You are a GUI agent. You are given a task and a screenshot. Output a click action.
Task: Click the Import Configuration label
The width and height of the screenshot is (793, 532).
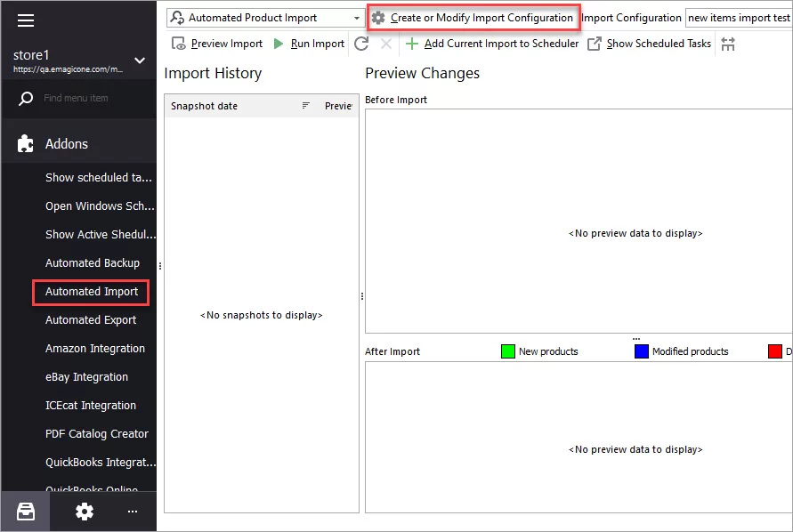(x=631, y=18)
